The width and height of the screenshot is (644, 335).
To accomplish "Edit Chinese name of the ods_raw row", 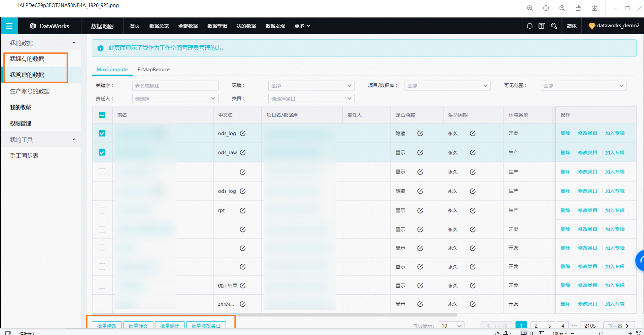I will coord(243,152).
